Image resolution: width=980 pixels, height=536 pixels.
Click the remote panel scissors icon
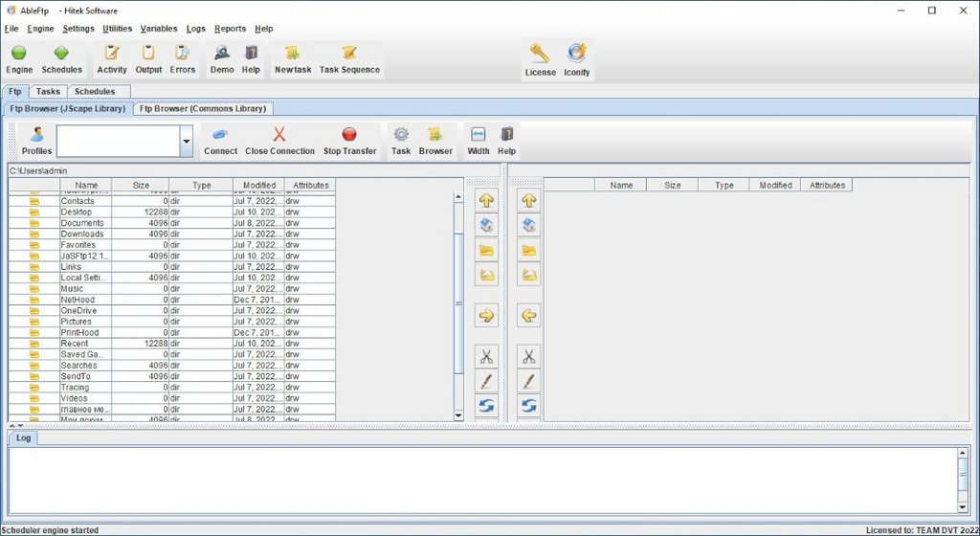528,357
